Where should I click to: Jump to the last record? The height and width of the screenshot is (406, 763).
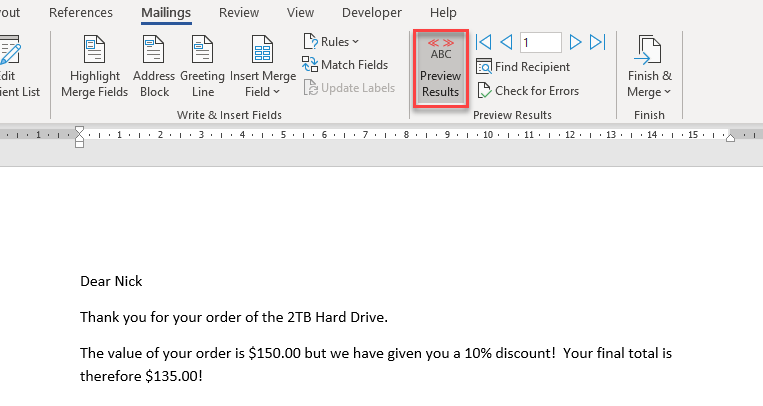597,42
